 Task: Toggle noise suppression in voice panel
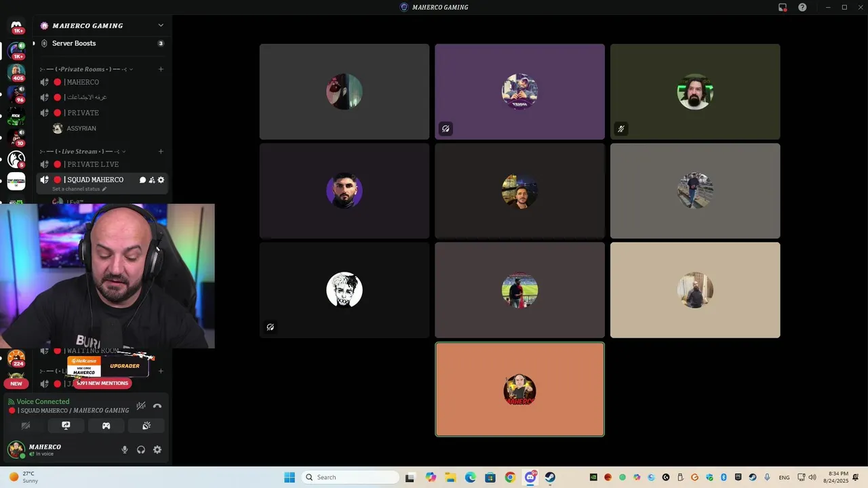[140, 406]
